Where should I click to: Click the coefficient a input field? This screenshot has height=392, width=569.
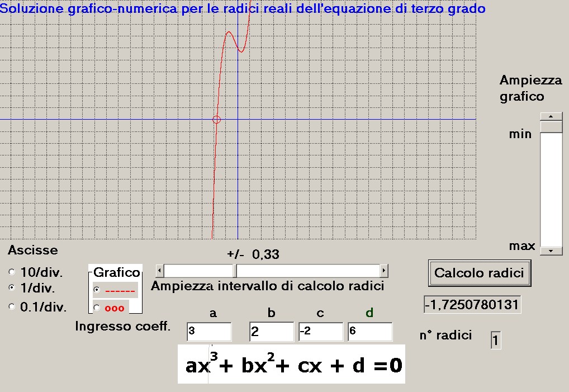click(x=209, y=332)
